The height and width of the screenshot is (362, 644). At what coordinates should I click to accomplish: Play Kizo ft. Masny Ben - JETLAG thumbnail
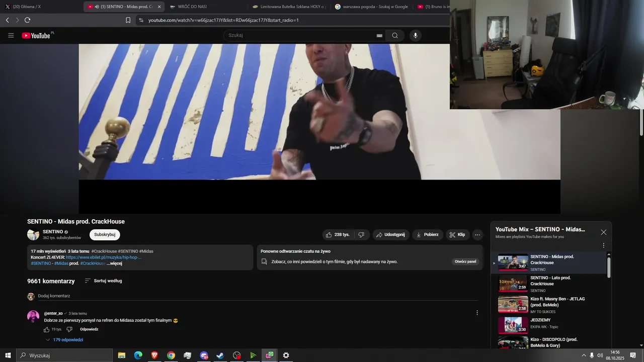tap(513, 304)
